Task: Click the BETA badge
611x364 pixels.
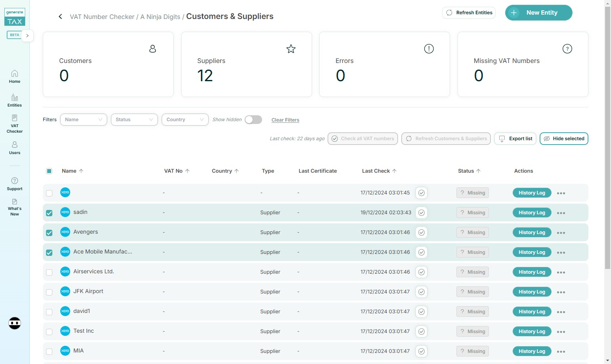Action: (15, 35)
